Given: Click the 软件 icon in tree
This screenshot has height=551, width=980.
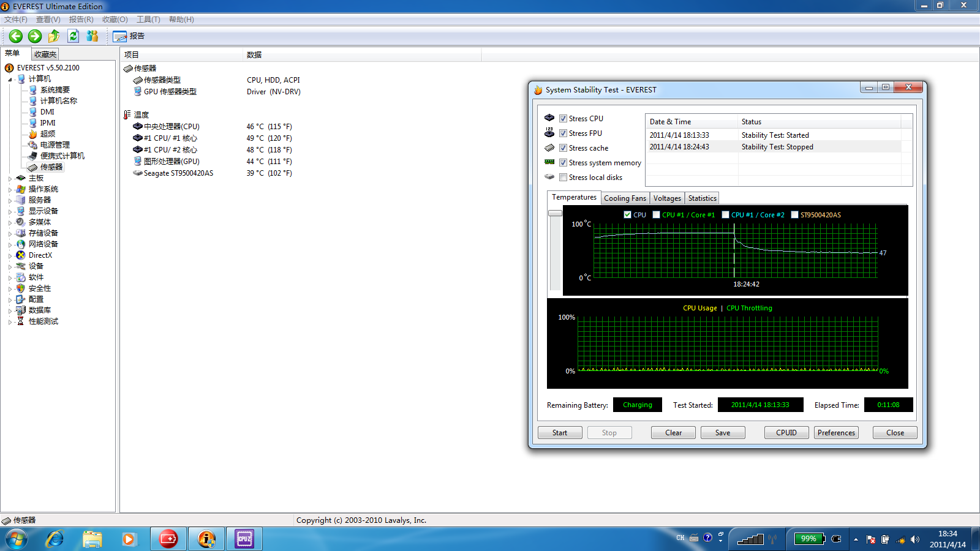Looking at the screenshot, I should pyautogui.click(x=21, y=277).
